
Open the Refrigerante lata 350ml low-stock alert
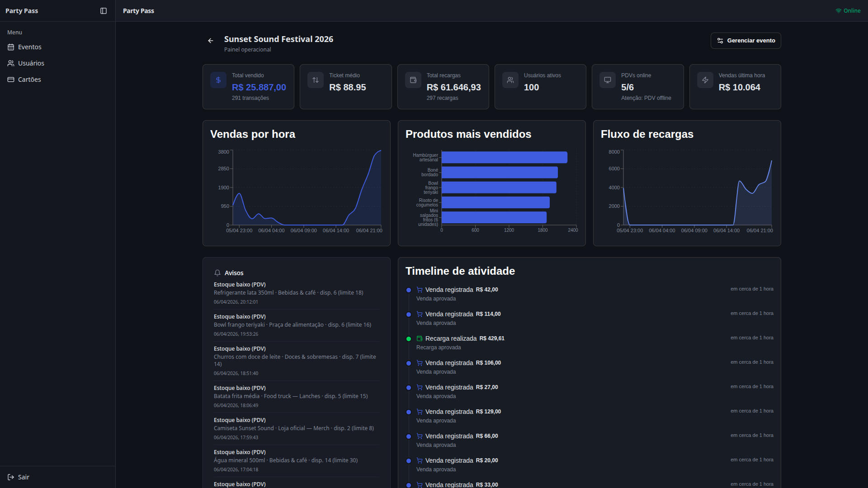tap(288, 293)
